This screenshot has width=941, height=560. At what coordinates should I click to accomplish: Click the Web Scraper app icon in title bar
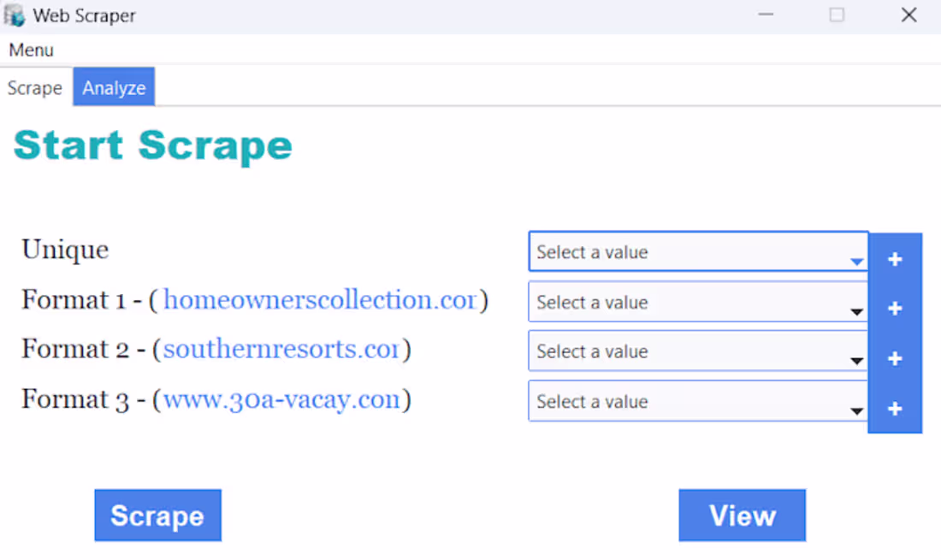coord(15,15)
